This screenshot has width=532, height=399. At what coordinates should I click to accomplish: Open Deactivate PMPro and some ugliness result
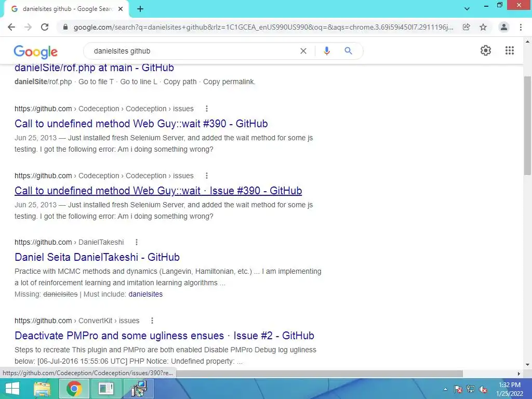(x=164, y=336)
